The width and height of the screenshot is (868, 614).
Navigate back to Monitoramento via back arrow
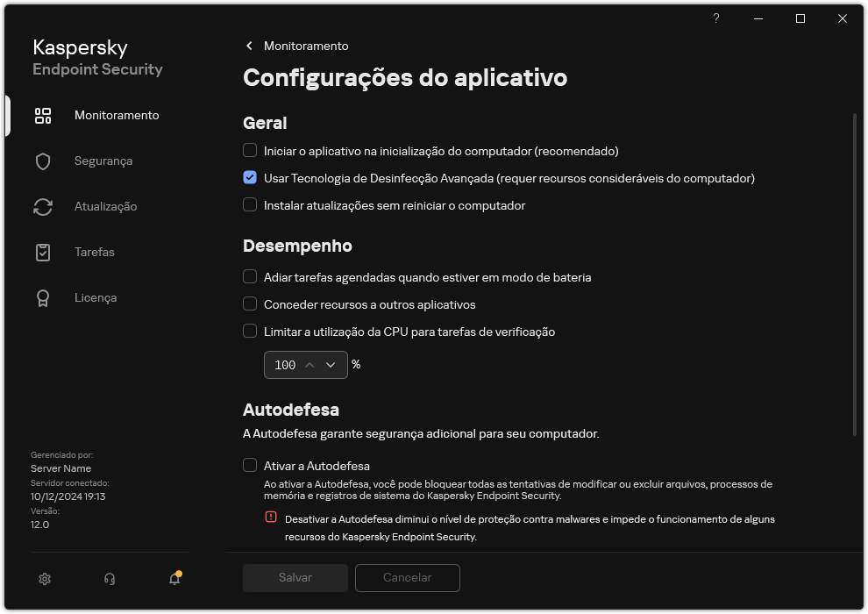click(248, 46)
